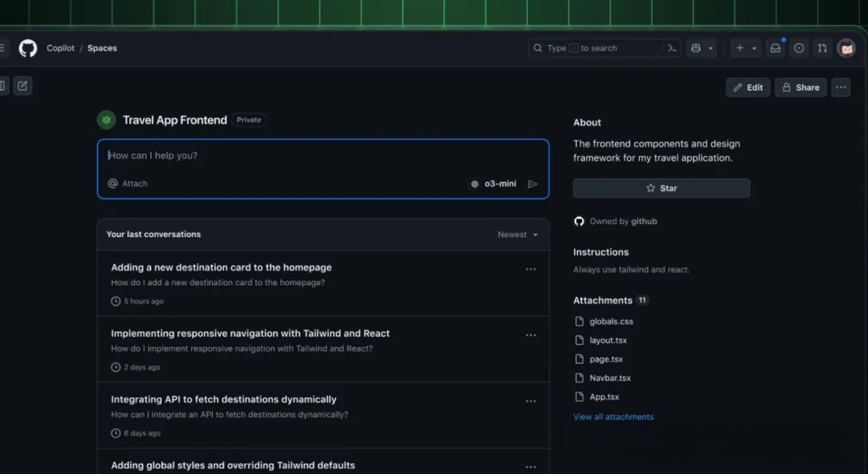Open the user profile avatar
The image size is (868, 474).
click(846, 48)
